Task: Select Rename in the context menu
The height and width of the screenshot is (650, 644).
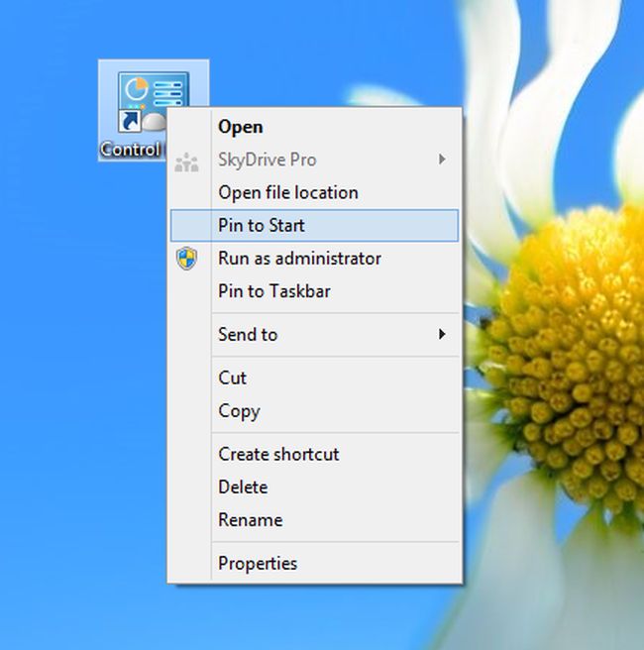Action: point(314,520)
